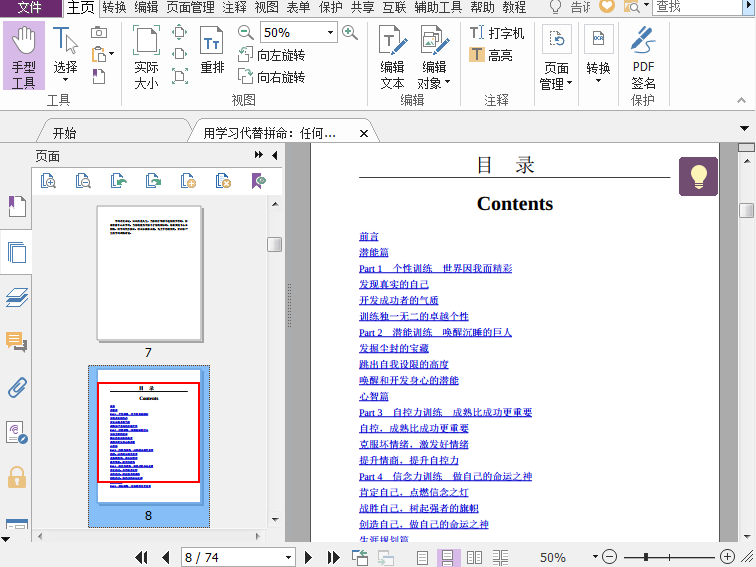Viewport: 756px width, 567px height.
Task: Open the 视图 ribbon tab
Action: 266,7
